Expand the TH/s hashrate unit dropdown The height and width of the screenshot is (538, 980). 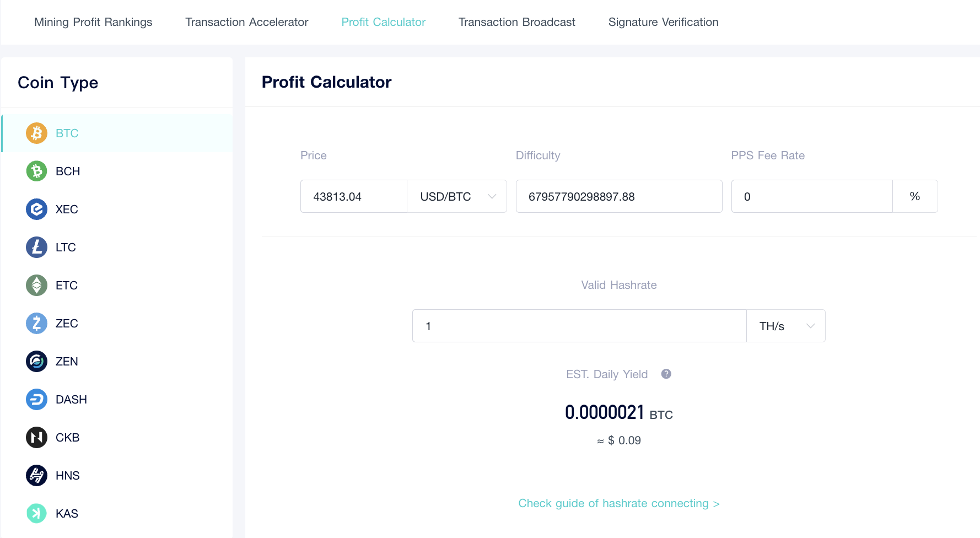coord(786,326)
